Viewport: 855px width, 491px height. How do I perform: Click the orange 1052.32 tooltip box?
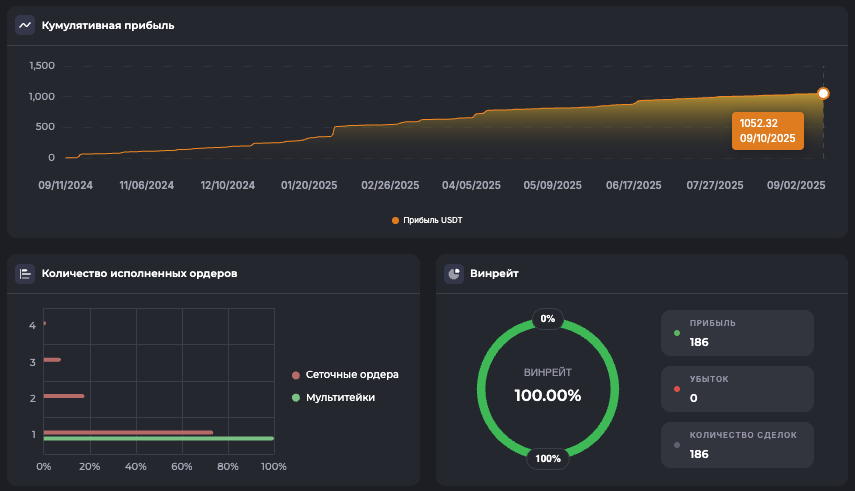[x=767, y=131]
